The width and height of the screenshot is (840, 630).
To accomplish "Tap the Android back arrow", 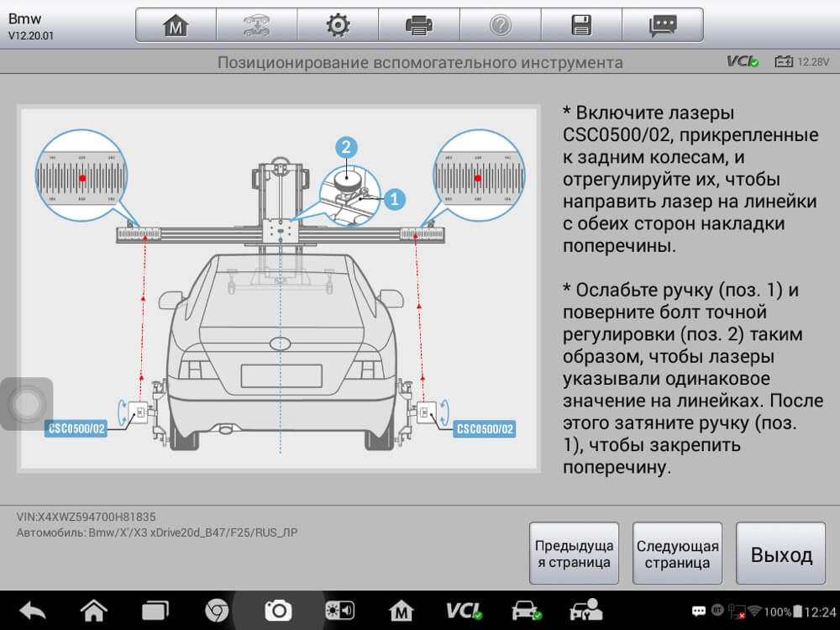I will pyautogui.click(x=32, y=611).
